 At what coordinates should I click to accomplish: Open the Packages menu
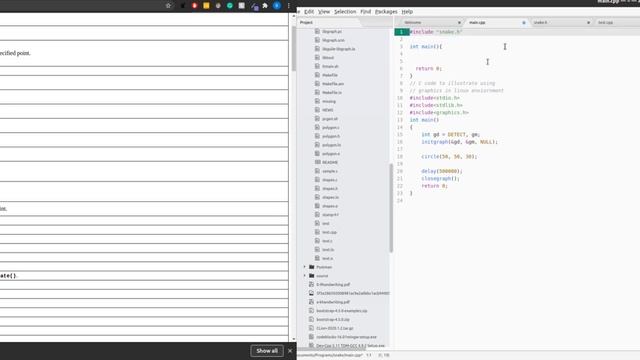386,12
